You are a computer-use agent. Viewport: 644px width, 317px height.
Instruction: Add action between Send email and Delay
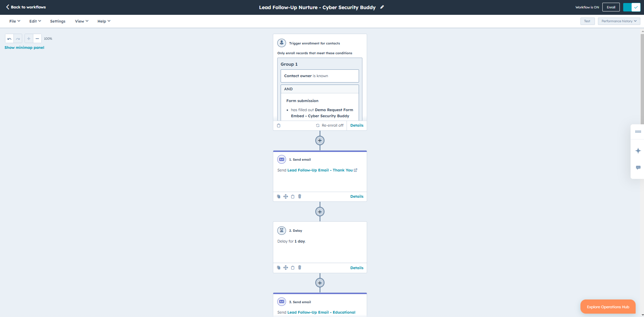click(320, 212)
